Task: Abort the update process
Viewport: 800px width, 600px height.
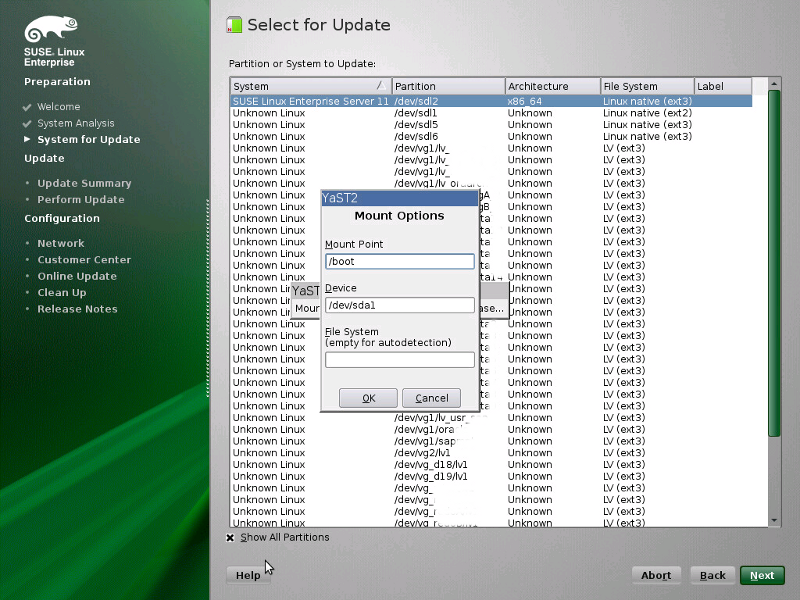Action: (656, 575)
